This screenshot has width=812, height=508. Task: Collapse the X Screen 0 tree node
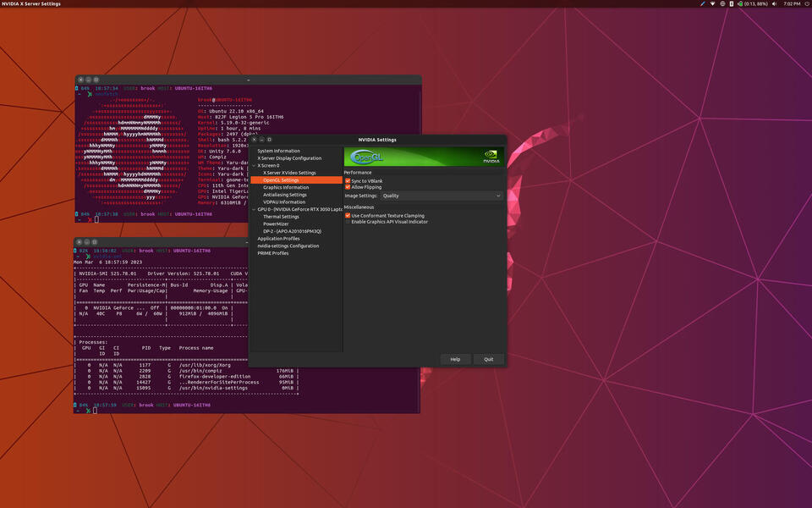coord(254,165)
